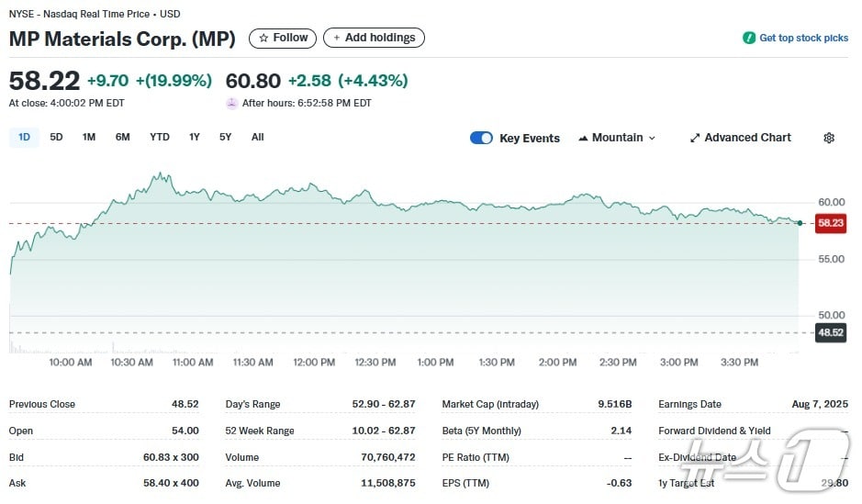This screenshot has width=862, height=504.
Task: Click the Advanced Chart expand arrows icon
Action: (695, 138)
